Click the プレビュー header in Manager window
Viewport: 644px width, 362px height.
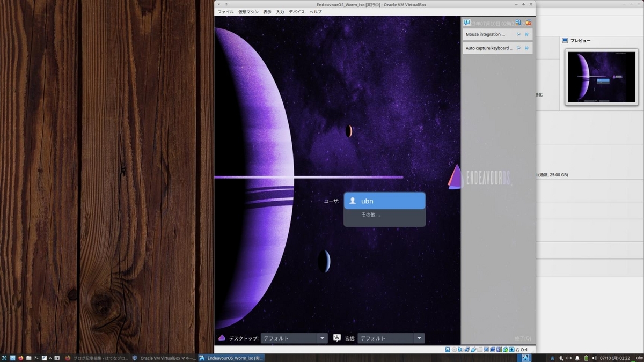pos(580,41)
